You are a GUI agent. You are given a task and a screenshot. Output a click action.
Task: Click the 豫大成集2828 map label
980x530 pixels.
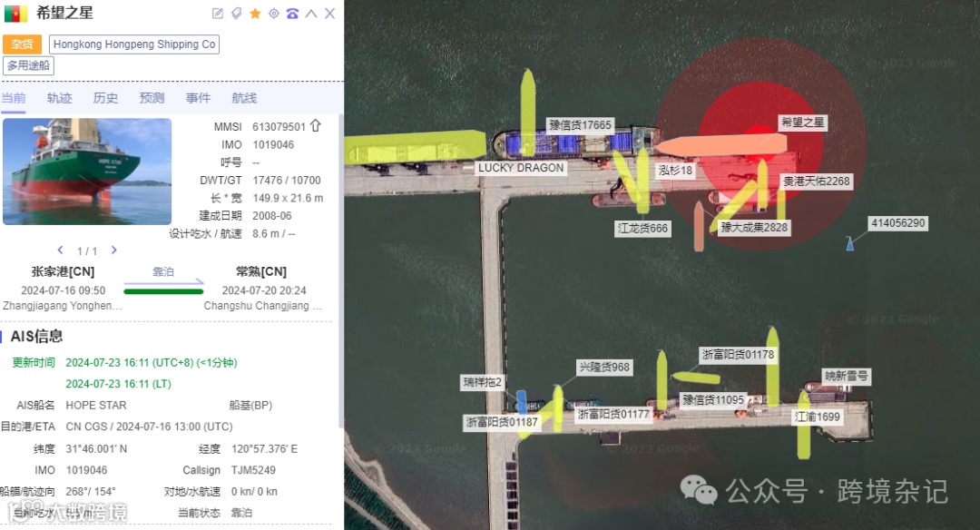click(x=754, y=228)
